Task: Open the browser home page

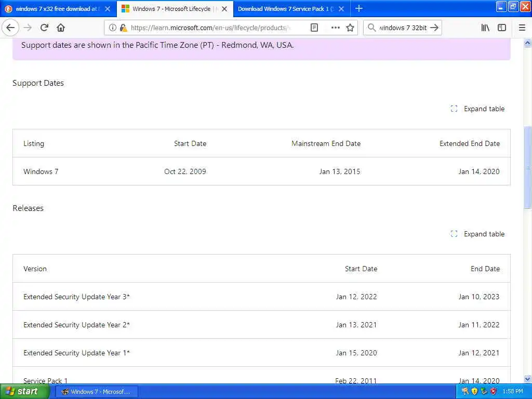Action: [x=61, y=28]
